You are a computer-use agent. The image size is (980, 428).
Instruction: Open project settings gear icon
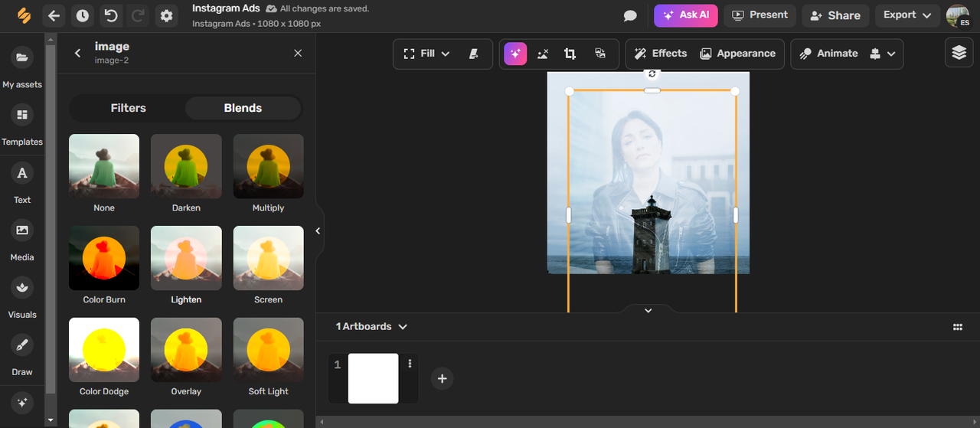pyautogui.click(x=166, y=15)
